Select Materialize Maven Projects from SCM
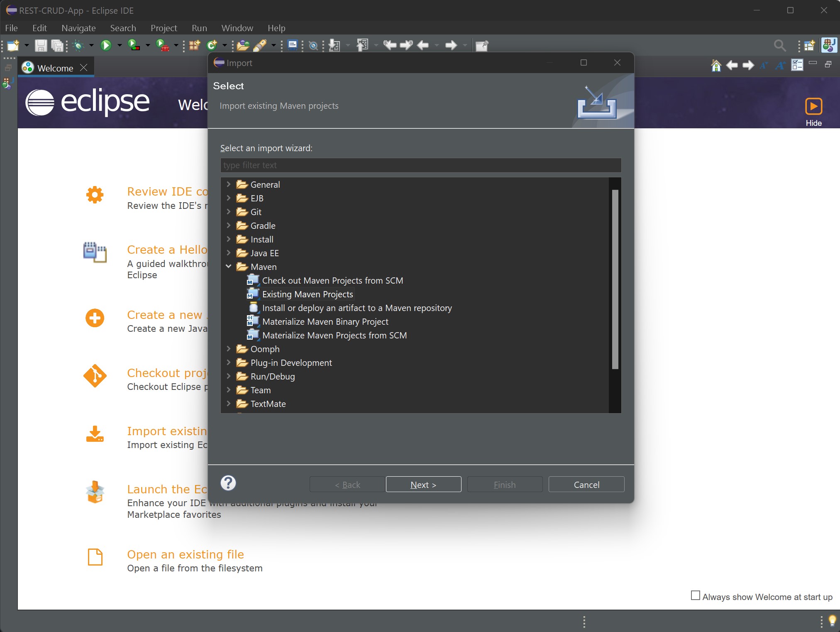This screenshot has height=632, width=840. [334, 335]
